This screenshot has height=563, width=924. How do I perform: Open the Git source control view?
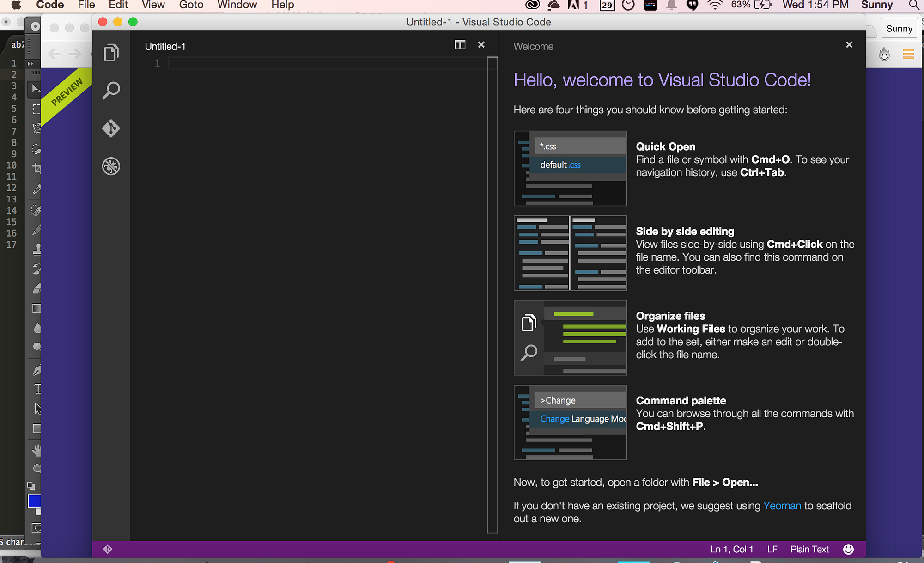(111, 129)
